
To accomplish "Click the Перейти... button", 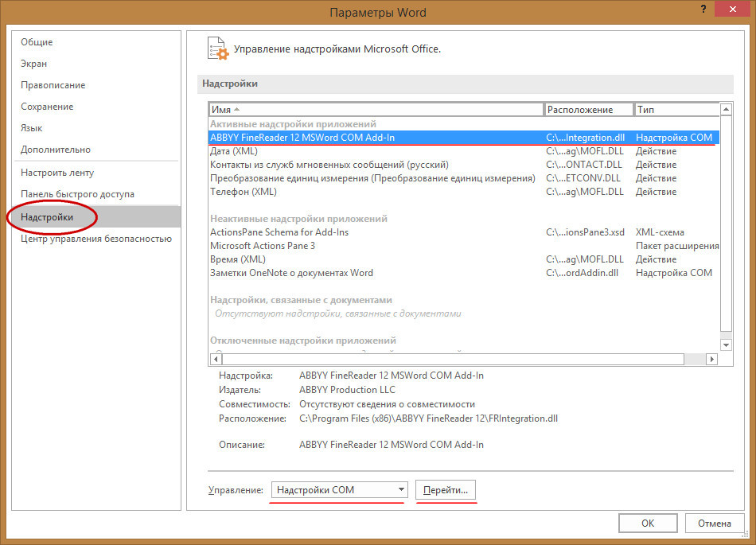I will [x=446, y=489].
